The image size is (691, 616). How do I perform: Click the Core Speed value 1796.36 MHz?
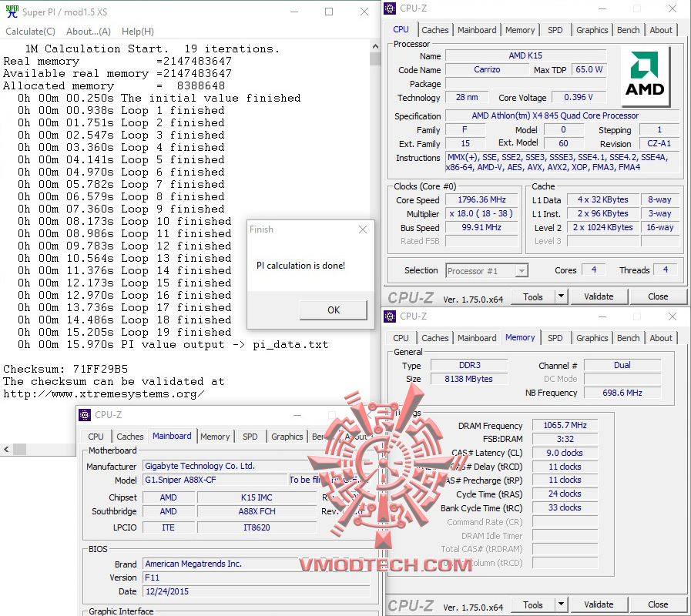[x=481, y=199]
